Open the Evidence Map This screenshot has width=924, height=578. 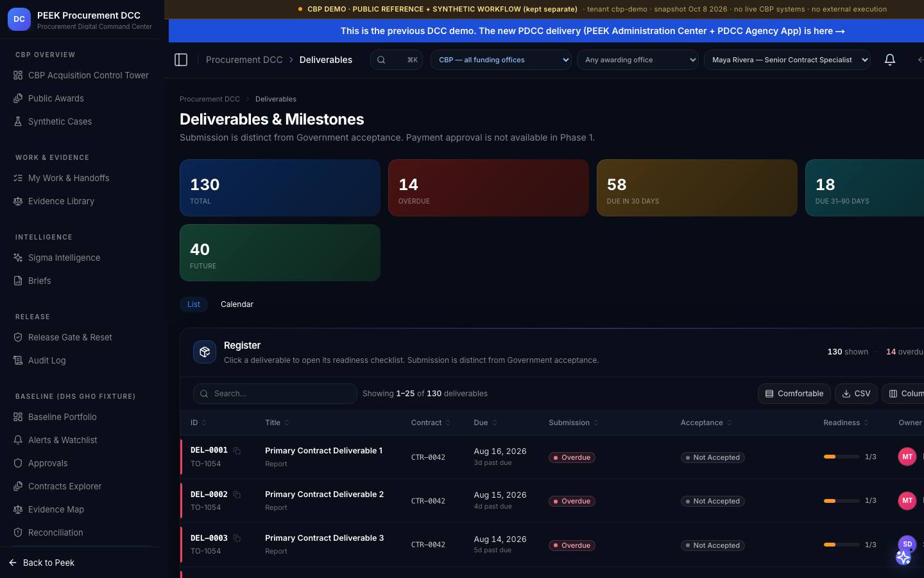(x=81, y=509)
